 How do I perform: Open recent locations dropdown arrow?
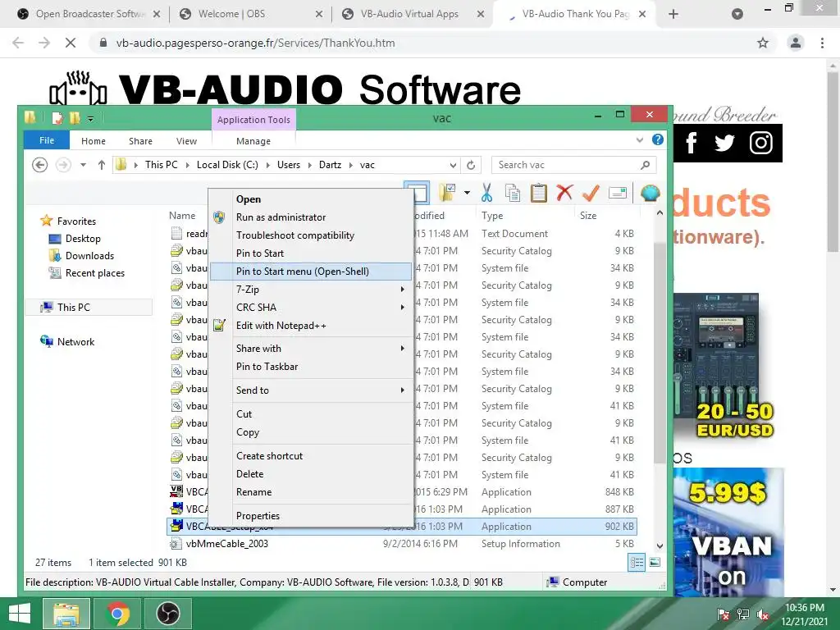point(83,165)
